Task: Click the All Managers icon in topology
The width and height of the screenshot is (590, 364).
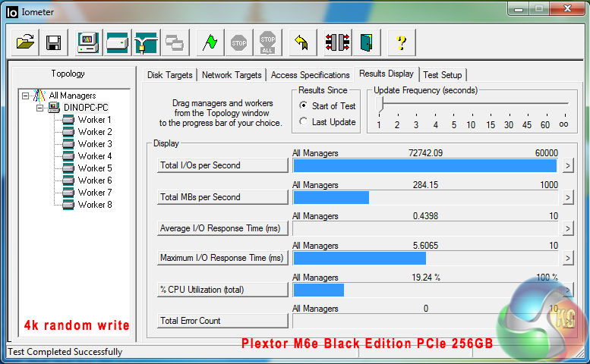Action: pos(39,96)
